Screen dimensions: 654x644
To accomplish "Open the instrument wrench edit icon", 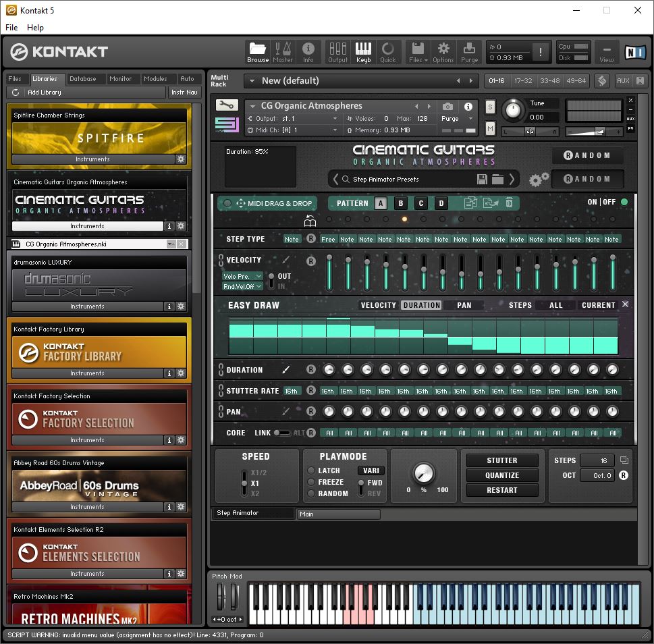I will (x=227, y=105).
